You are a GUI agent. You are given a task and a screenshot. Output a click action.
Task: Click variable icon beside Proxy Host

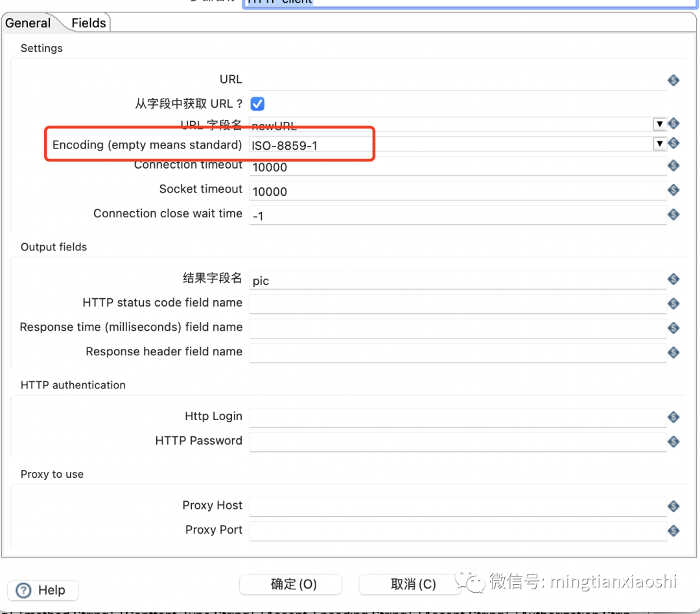click(x=673, y=506)
